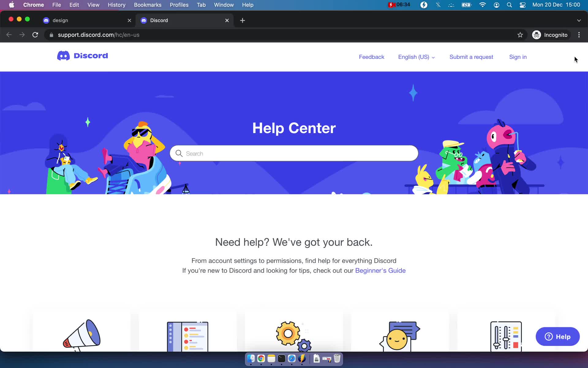Open the Beginner's Guide link
The height and width of the screenshot is (368, 588).
coord(380,270)
